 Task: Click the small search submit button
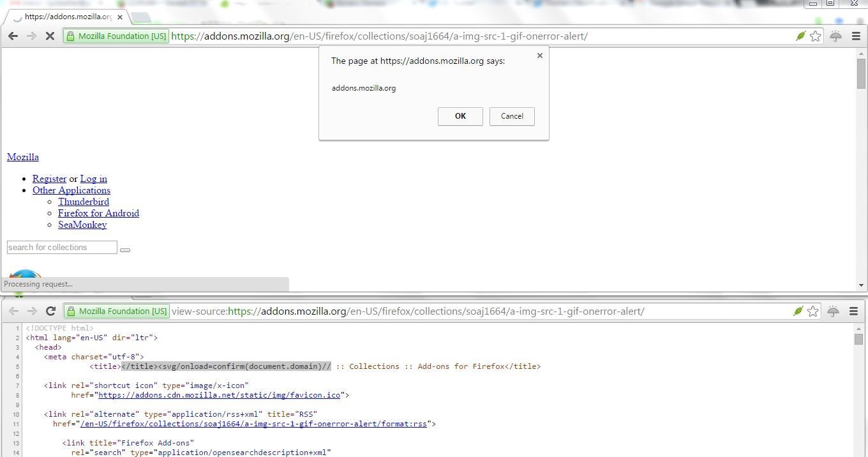125,250
